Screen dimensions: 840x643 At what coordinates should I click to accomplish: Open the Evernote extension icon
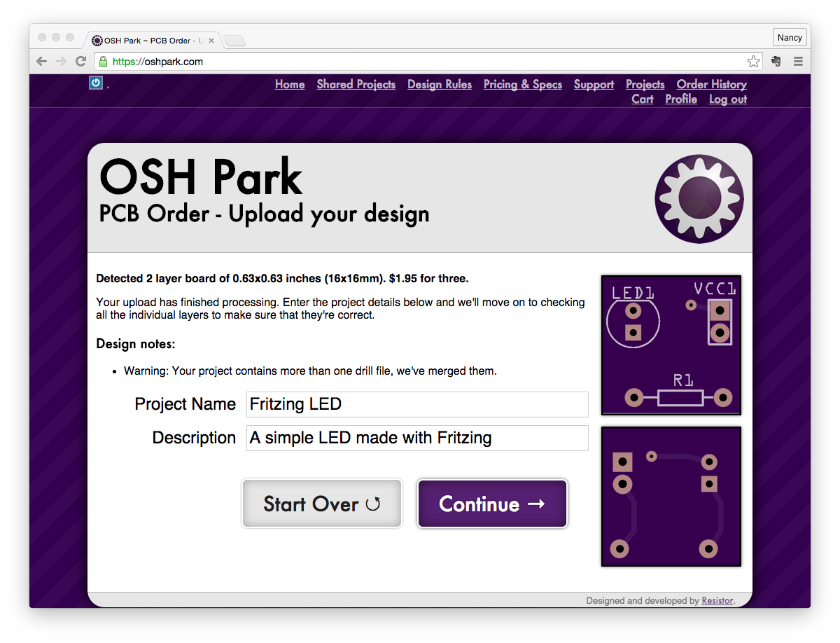tap(776, 62)
